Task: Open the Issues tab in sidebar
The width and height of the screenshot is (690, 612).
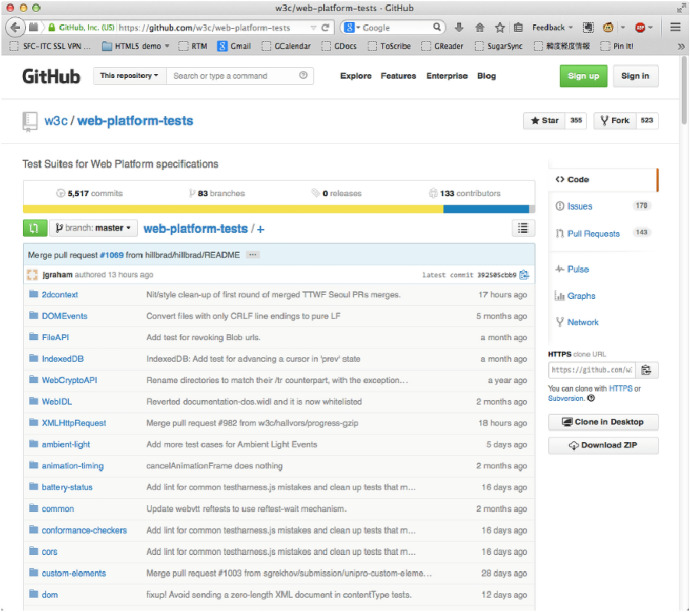Action: (580, 206)
